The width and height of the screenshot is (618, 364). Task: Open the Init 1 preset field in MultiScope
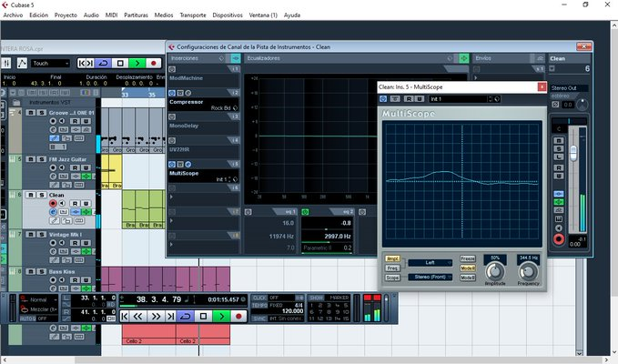(459, 99)
